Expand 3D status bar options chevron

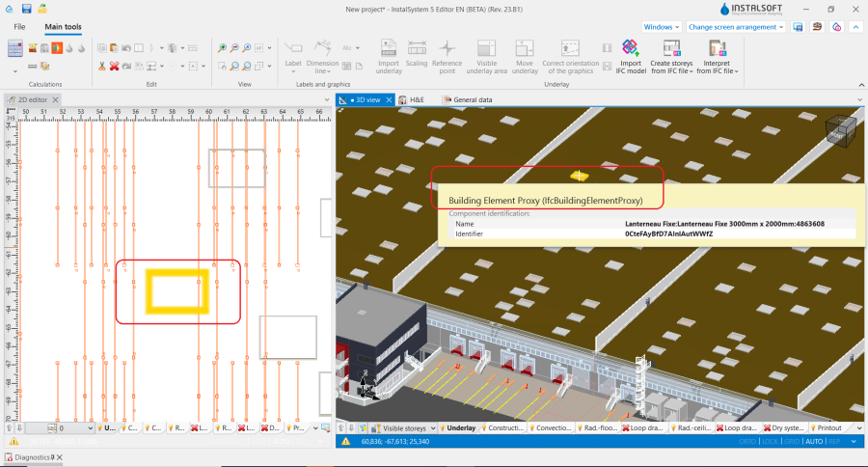point(854,442)
